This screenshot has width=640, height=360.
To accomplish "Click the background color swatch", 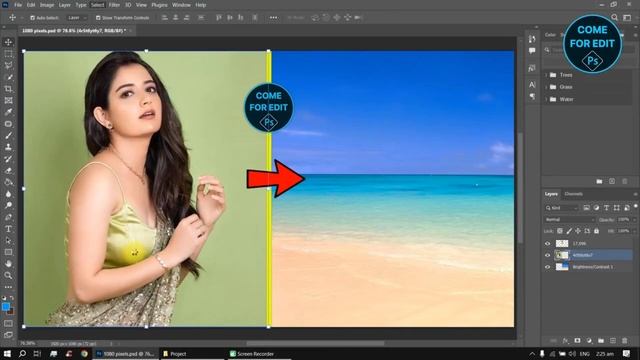I will tap(11, 311).
